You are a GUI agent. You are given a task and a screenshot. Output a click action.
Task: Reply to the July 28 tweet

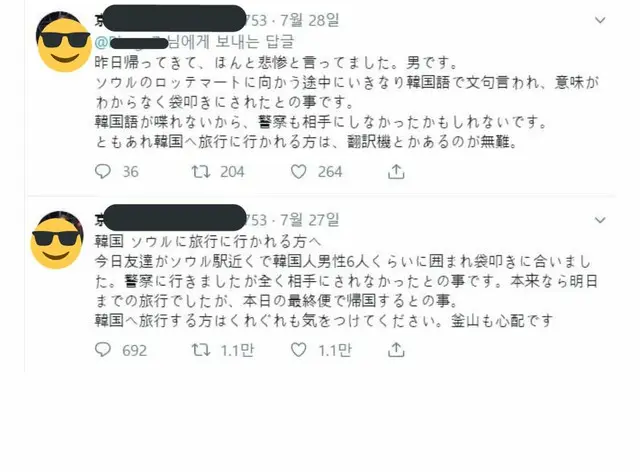coord(102,171)
